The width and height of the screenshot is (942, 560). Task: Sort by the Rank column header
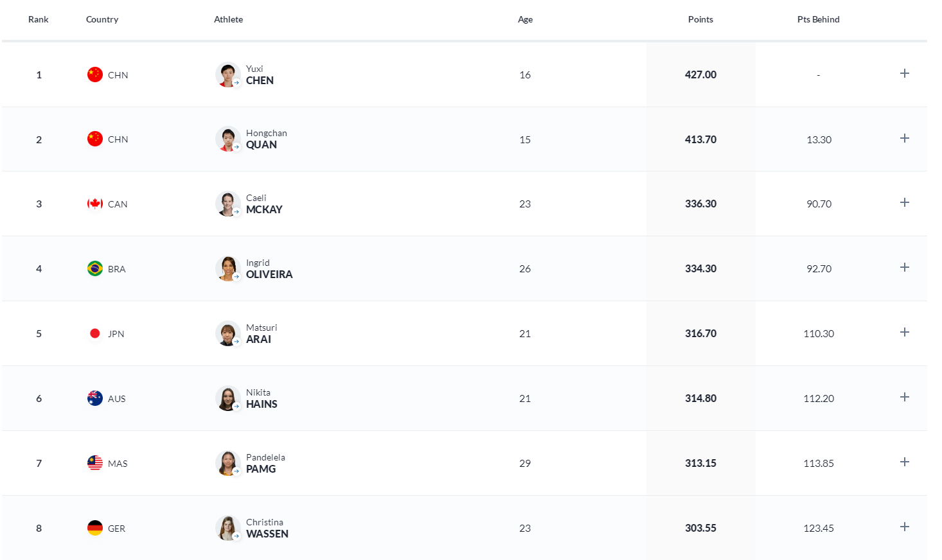coord(39,19)
